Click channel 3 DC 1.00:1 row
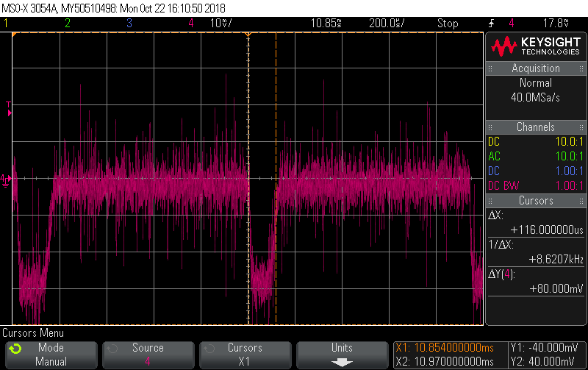 point(536,171)
